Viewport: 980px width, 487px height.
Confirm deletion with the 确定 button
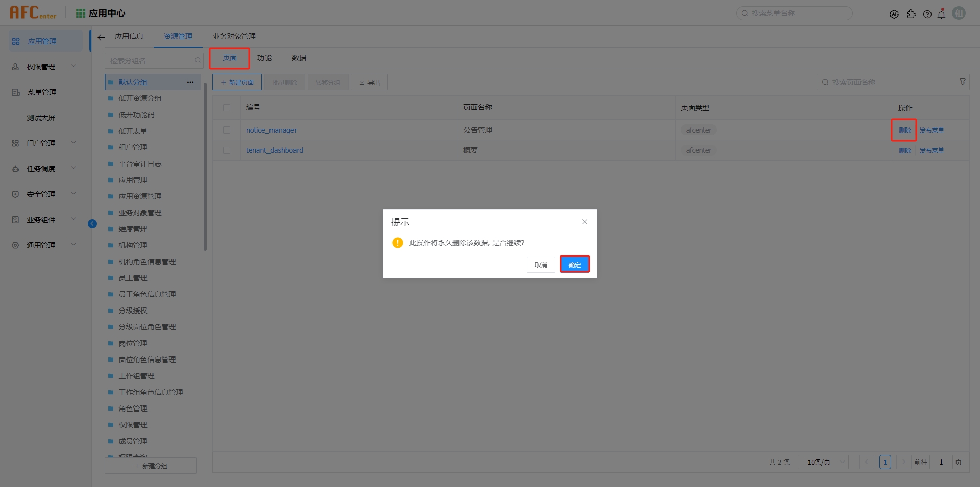pos(574,265)
